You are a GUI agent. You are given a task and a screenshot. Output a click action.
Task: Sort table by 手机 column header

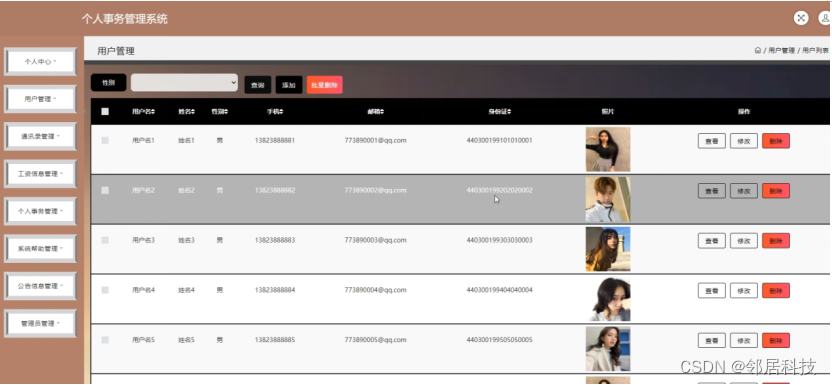(275, 112)
